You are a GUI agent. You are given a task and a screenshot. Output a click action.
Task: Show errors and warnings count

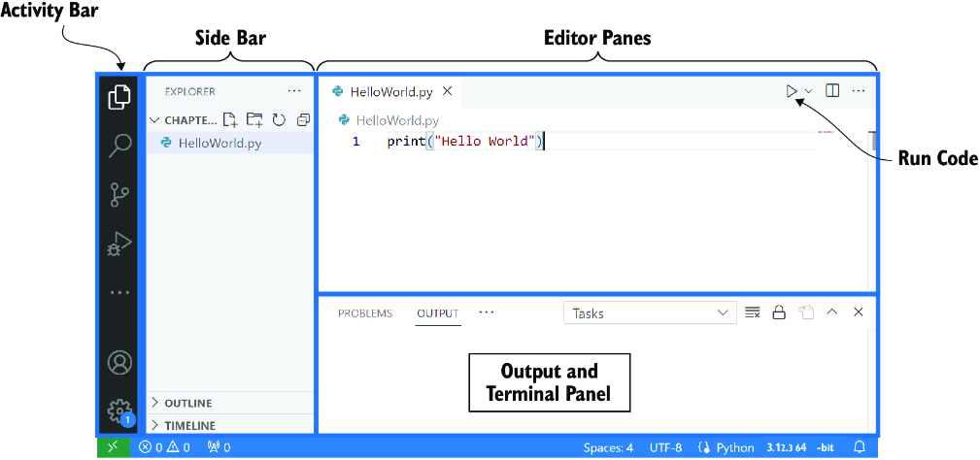(x=164, y=446)
